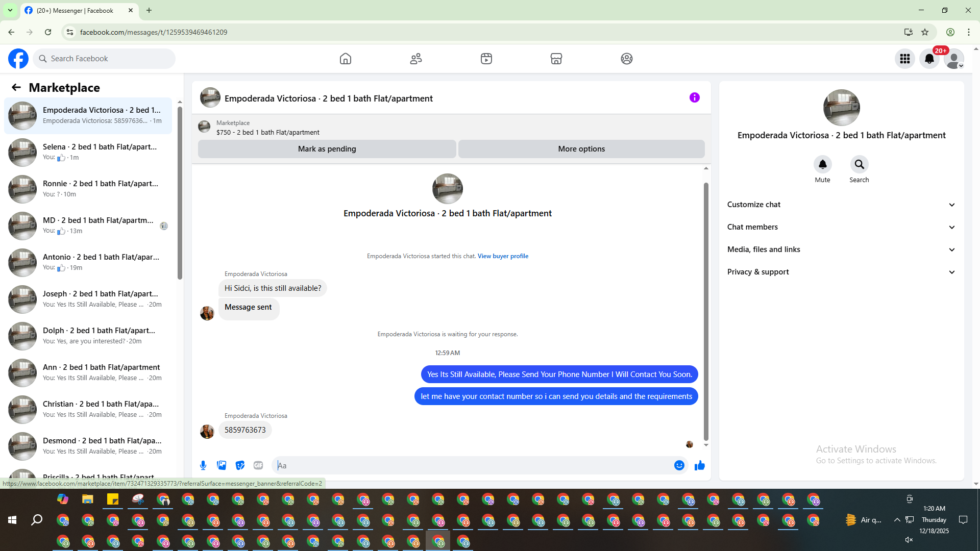Open the Marketplace tab in top navigation
The image size is (980, 551).
[556, 59]
